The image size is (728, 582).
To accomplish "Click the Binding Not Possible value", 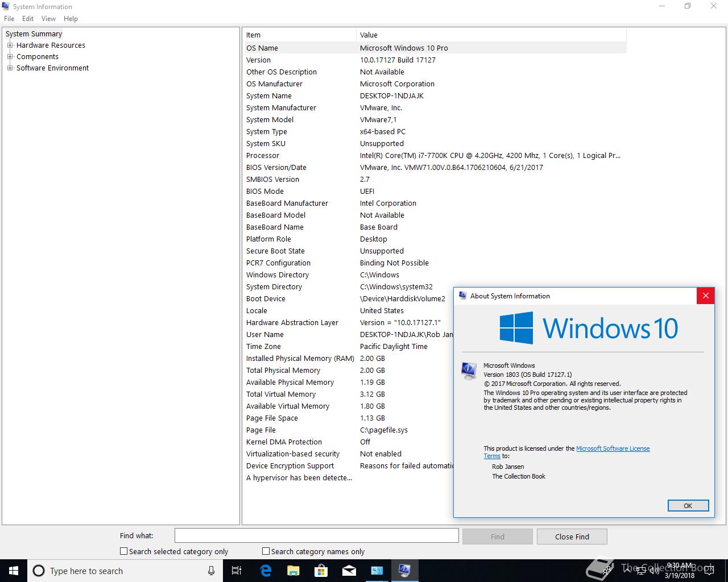I will click(x=394, y=263).
